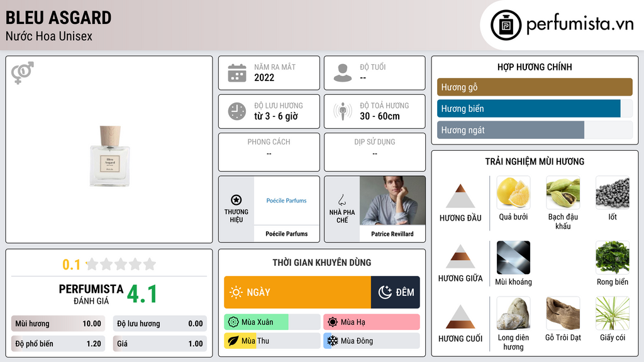Click the Mùa Thu season bar
Viewport: 644px width, 362px height.
point(272,341)
